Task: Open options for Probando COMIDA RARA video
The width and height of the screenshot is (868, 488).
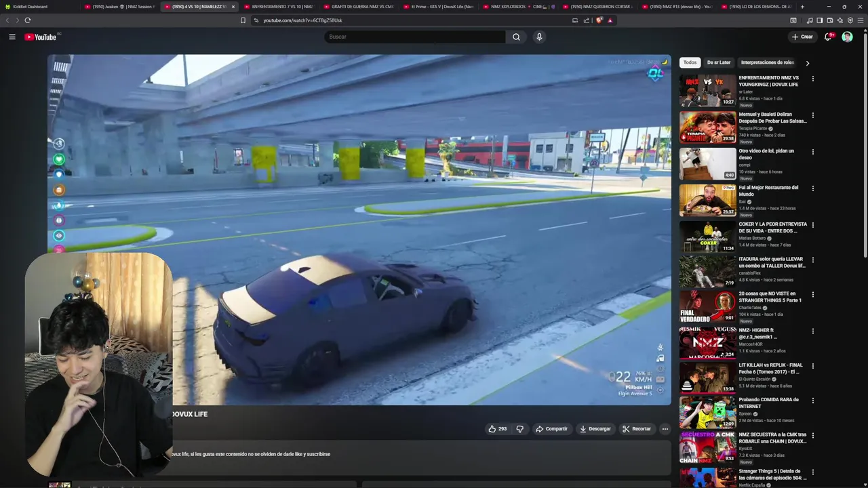Action: point(812,401)
